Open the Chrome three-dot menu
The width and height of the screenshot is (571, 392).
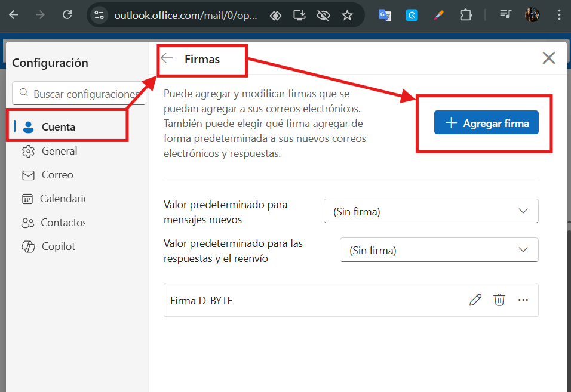click(x=559, y=15)
